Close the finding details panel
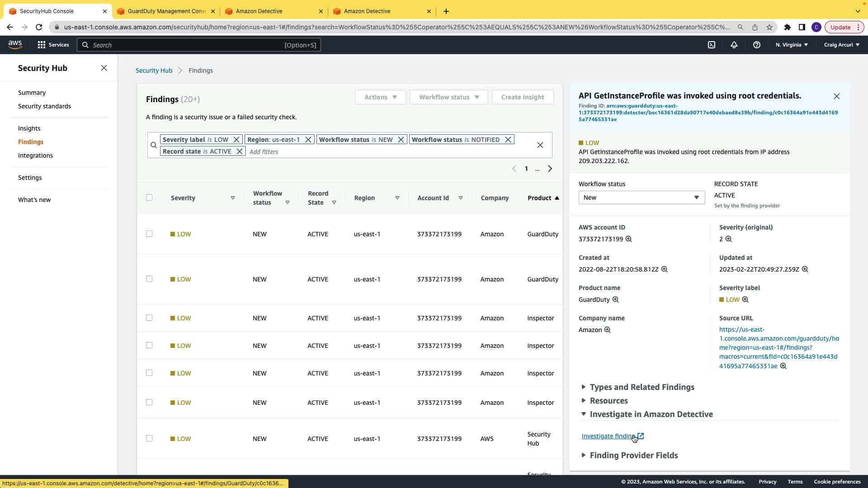Viewport: 868px width, 488px height. pos(837,96)
